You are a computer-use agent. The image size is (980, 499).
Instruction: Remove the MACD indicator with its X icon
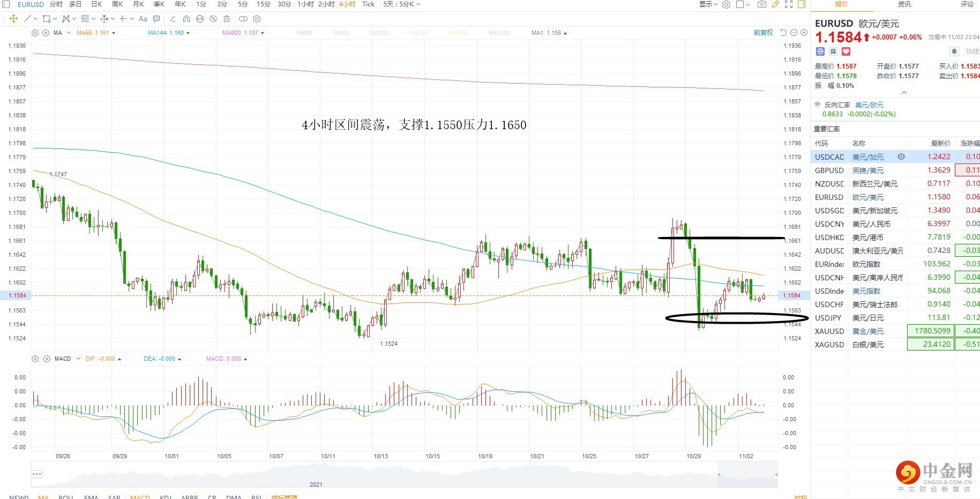47,359
